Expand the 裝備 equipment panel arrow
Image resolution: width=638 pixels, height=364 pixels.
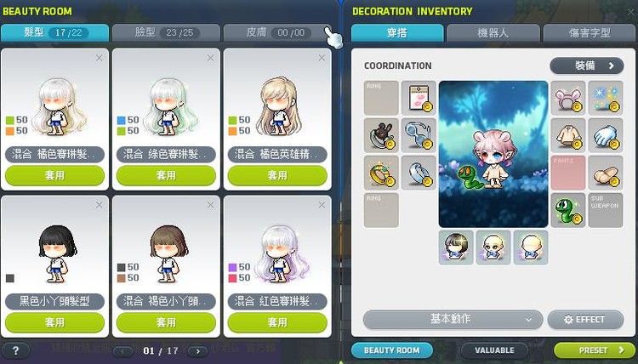(587, 65)
